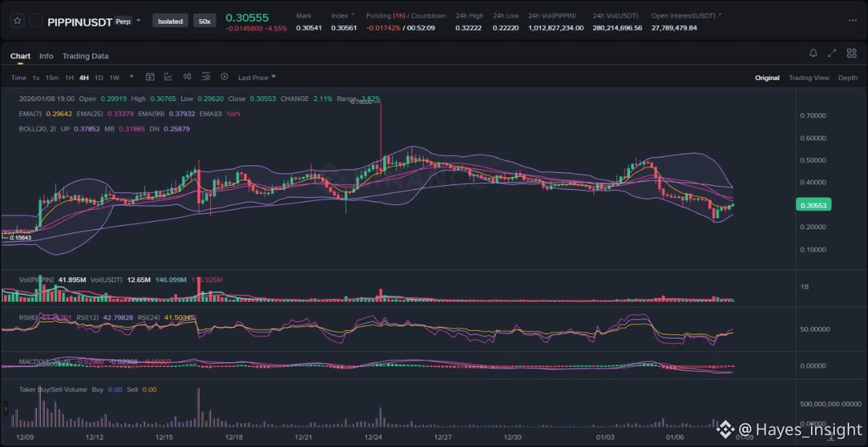The image size is (868, 447).
Task: Switch to the Trading Data tab
Action: 85,56
